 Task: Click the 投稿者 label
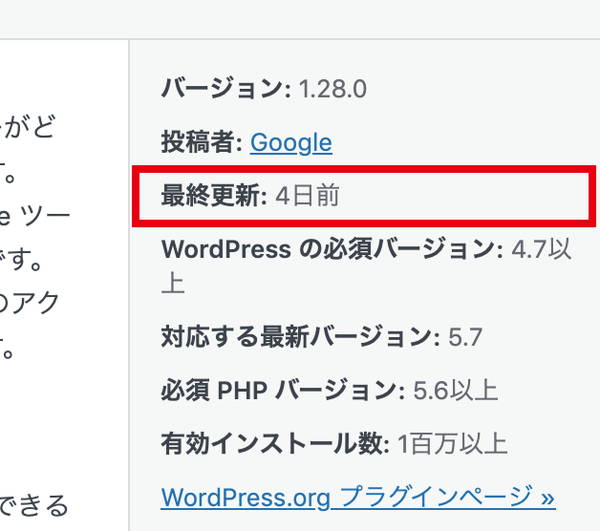[x=201, y=143]
